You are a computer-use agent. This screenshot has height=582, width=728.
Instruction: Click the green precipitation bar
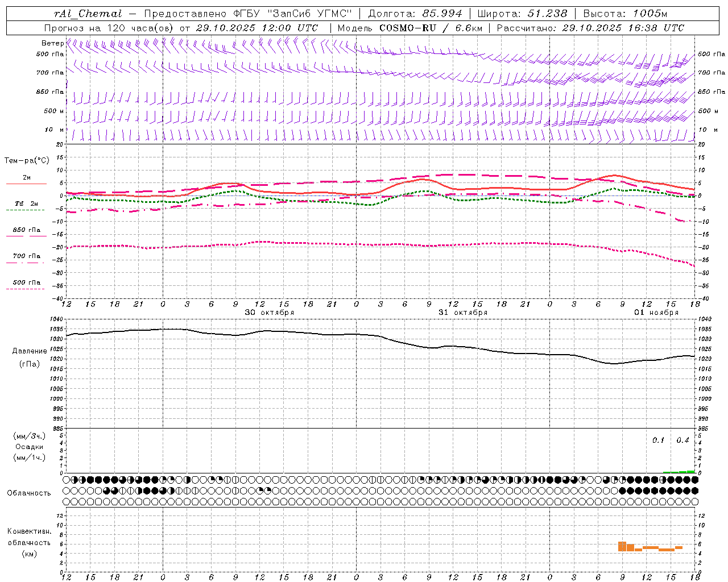click(679, 472)
